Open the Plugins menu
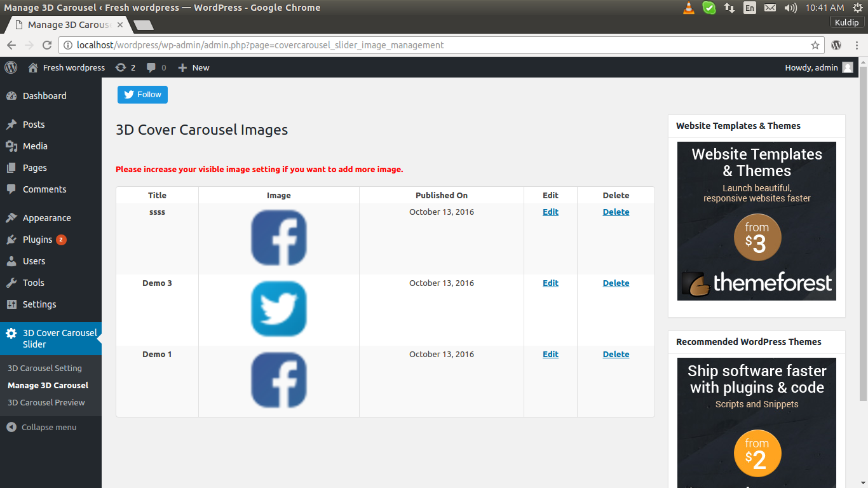 coord(37,240)
